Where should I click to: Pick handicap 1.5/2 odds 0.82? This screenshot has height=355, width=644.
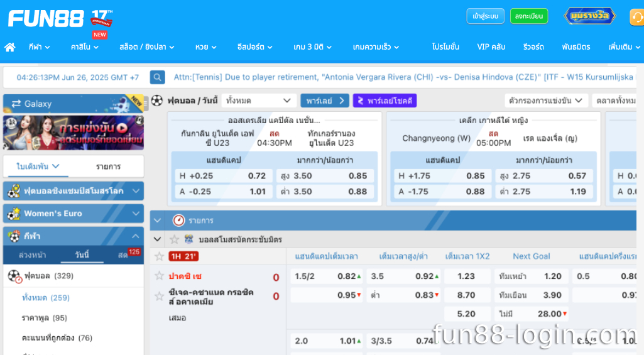pyautogui.click(x=327, y=276)
